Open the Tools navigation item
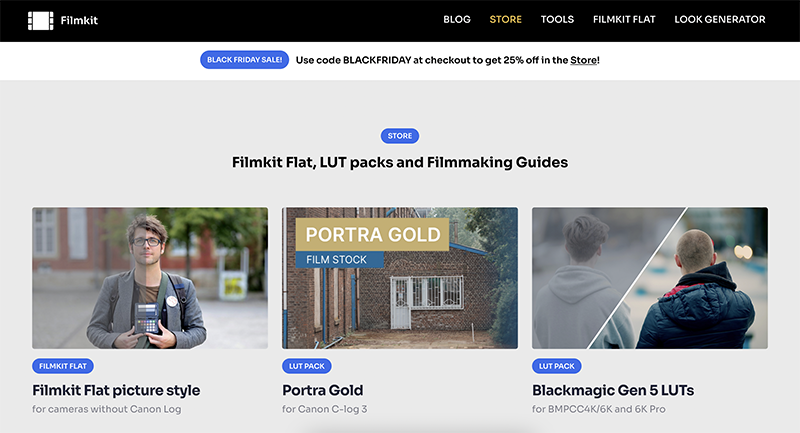The height and width of the screenshot is (433, 800). [x=557, y=20]
